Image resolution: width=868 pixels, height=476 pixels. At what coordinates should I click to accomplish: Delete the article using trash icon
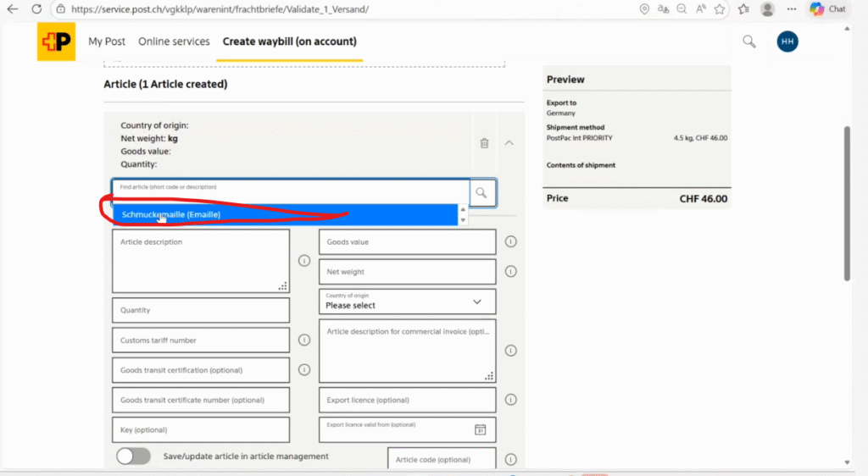484,143
